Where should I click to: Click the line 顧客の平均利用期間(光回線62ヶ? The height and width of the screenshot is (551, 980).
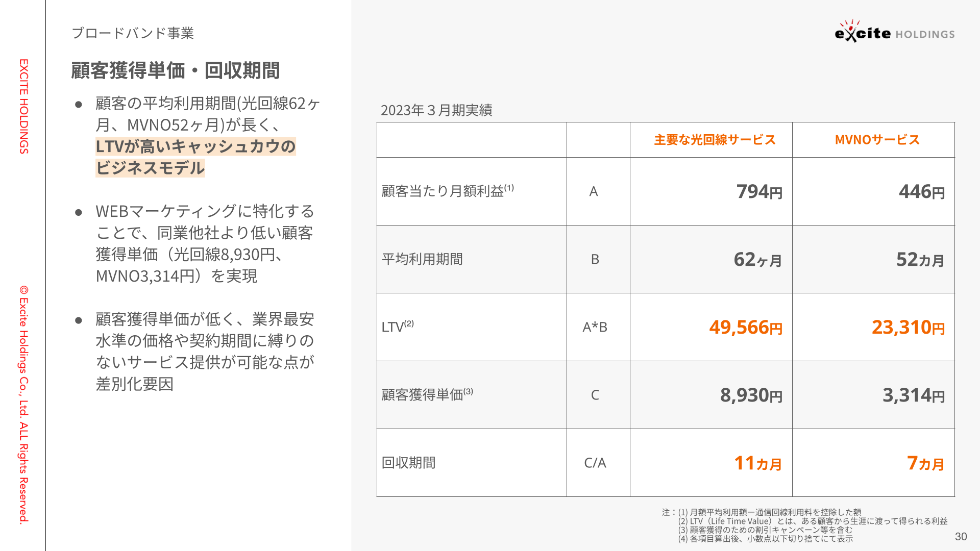tap(208, 104)
